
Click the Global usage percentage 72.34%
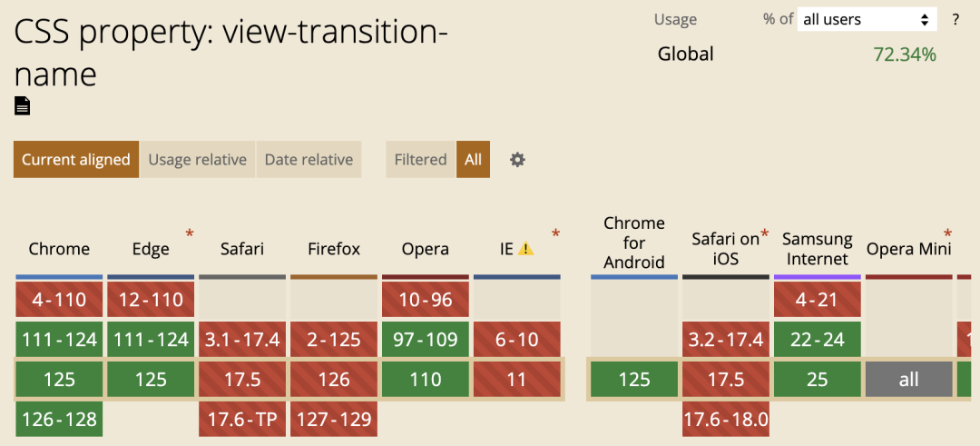(x=905, y=55)
